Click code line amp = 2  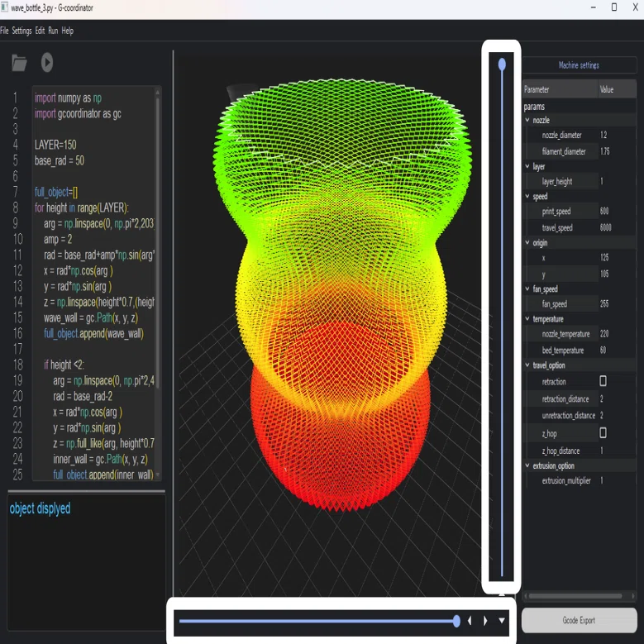coord(58,239)
